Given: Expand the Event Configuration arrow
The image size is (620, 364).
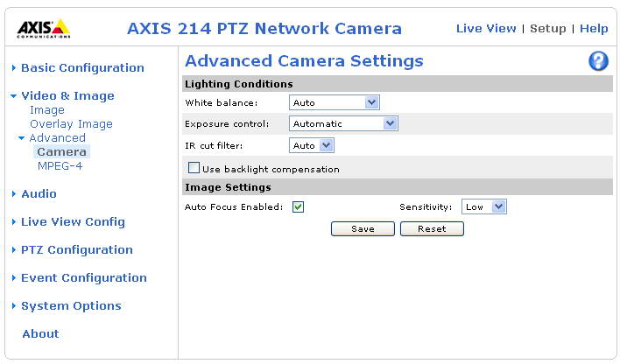Looking at the screenshot, I should pos(14,278).
